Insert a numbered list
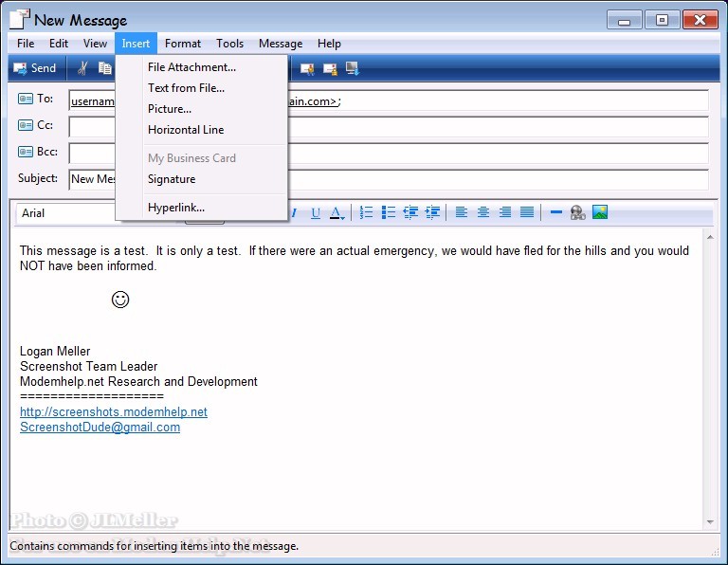This screenshot has width=728, height=565. (366, 213)
